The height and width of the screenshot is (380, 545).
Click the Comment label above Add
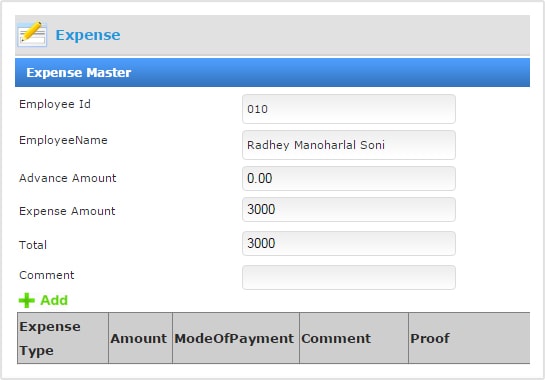click(x=47, y=275)
